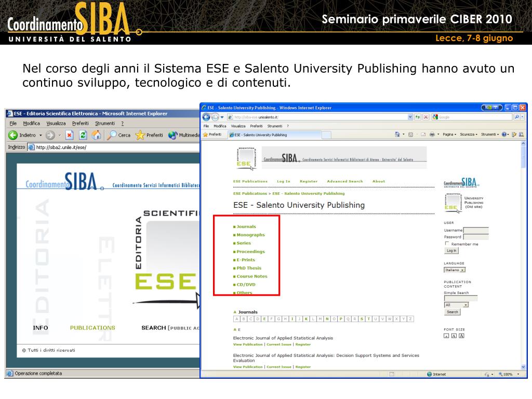Click the read mail envelope icon in the command bar
532x399 pixels.
pos(423,135)
